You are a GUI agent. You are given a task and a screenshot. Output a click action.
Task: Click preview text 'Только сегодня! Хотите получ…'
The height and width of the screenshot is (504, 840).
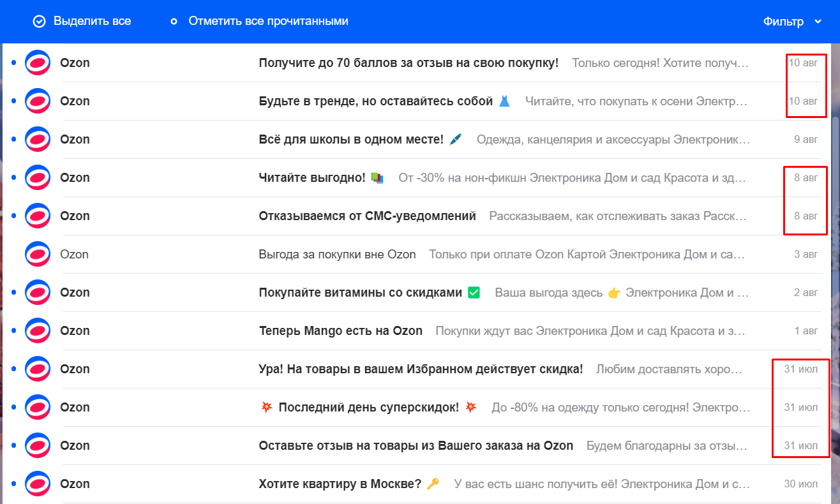[x=661, y=63]
